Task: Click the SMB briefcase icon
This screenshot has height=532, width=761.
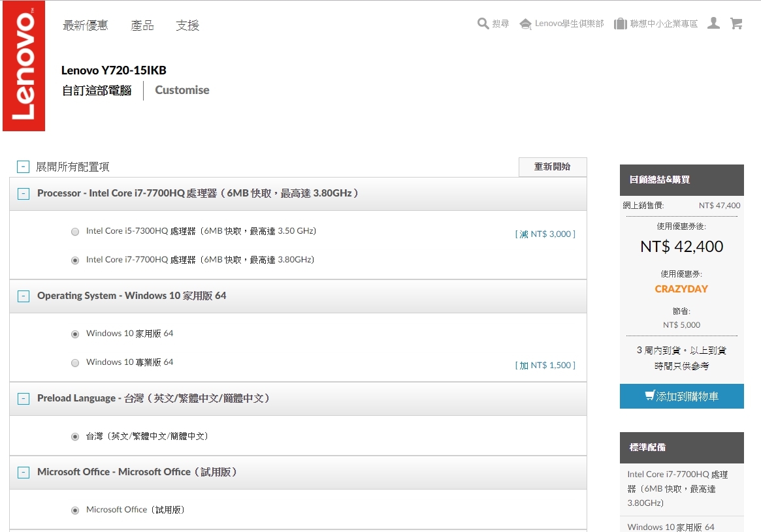Action: coord(621,23)
